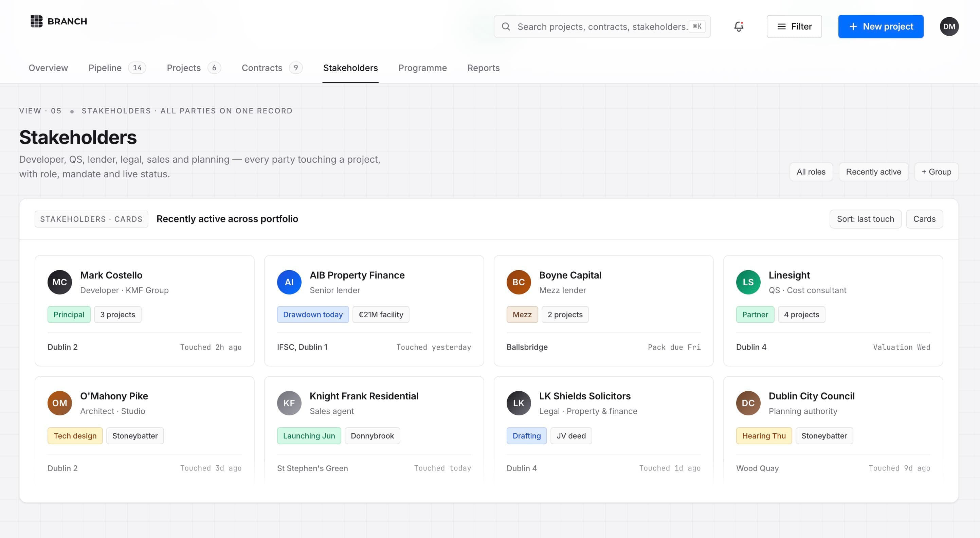Open Dublin City Council card title
This screenshot has height=538, width=980.
(812, 396)
